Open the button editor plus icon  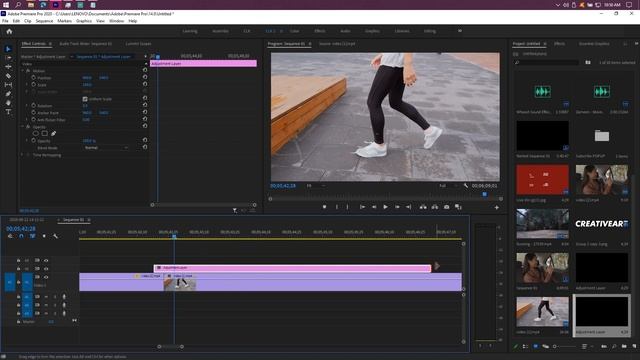tap(497, 207)
